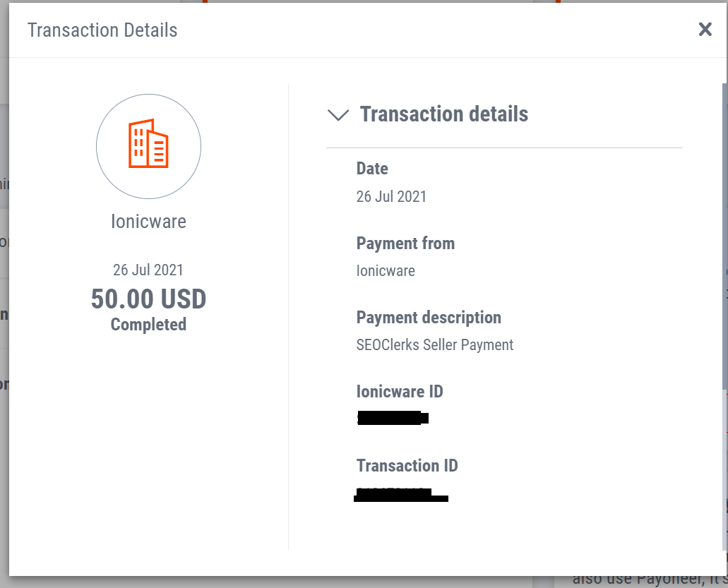The height and width of the screenshot is (588, 728).
Task: Click the Transaction Details dialog title
Action: click(102, 30)
